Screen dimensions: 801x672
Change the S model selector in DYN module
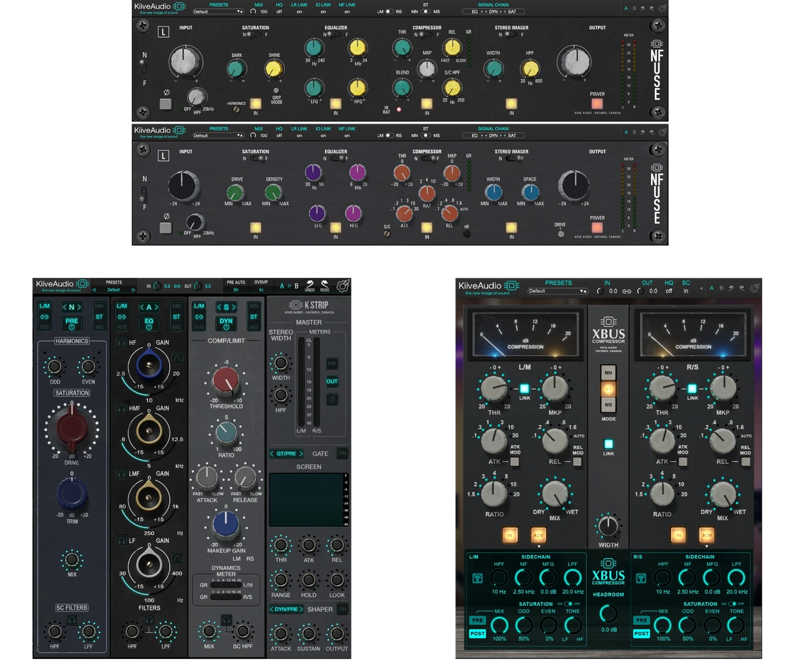tap(226, 307)
